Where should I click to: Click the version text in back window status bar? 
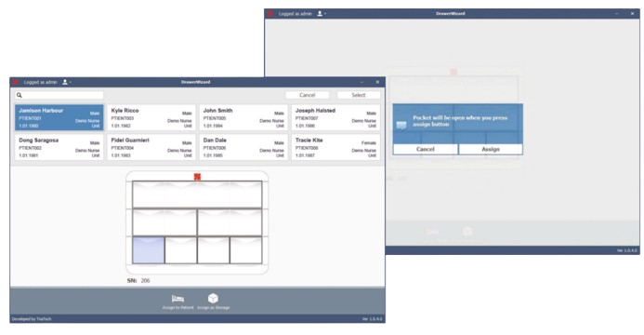click(x=626, y=250)
